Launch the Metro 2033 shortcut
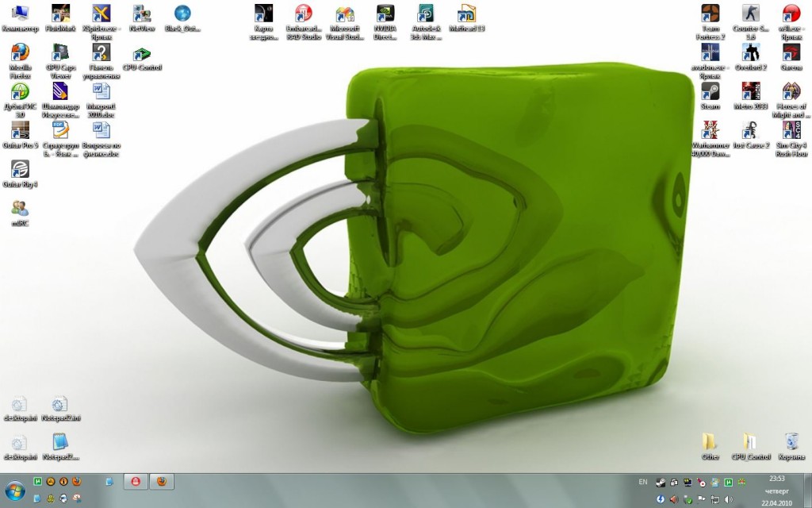 [750, 96]
